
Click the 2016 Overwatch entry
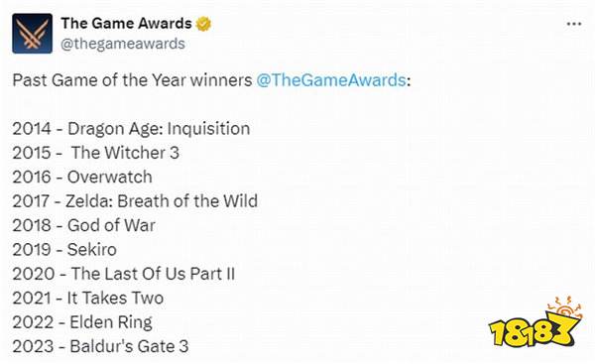pyautogui.click(x=82, y=177)
